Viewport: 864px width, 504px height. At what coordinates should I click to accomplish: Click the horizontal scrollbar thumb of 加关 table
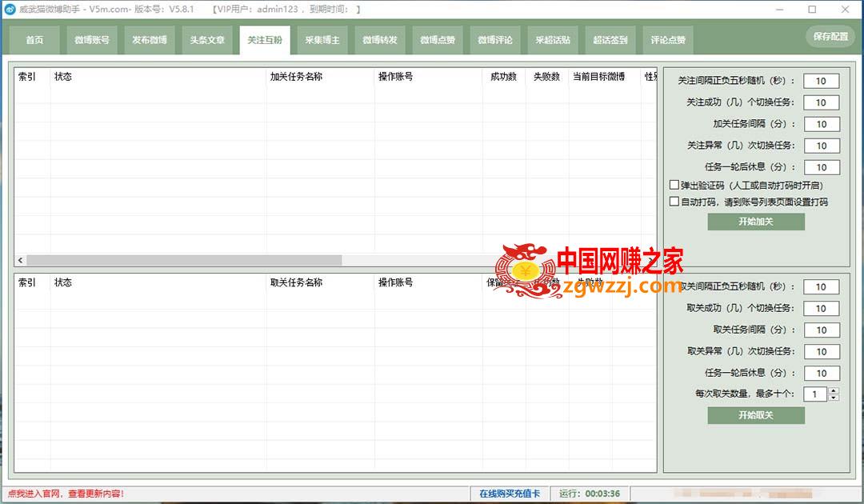[x=184, y=260]
